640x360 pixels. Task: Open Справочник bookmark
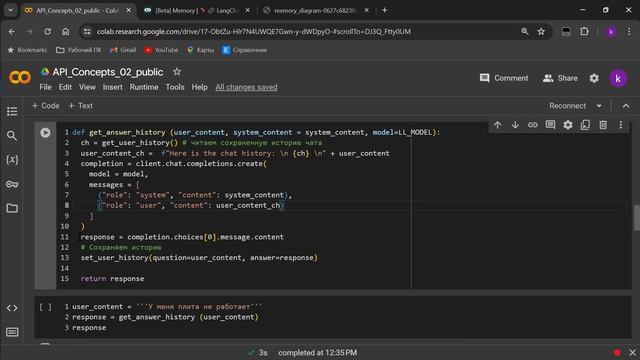click(x=244, y=50)
